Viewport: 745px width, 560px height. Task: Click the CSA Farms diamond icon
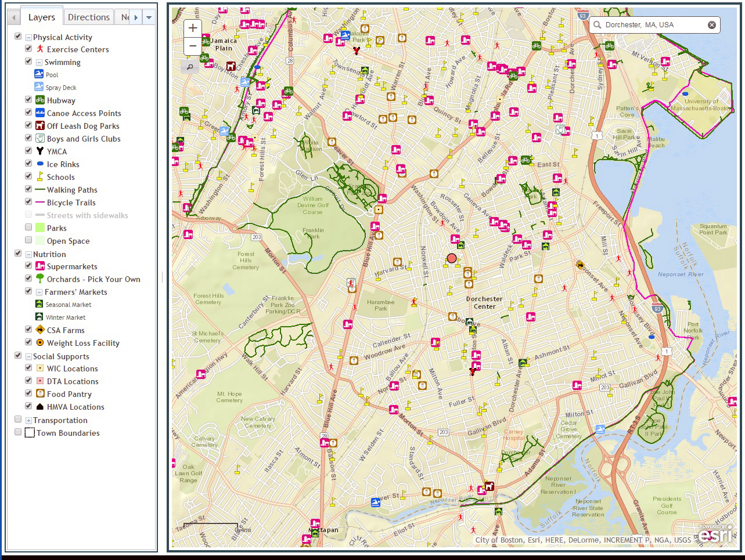click(x=39, y=330)
